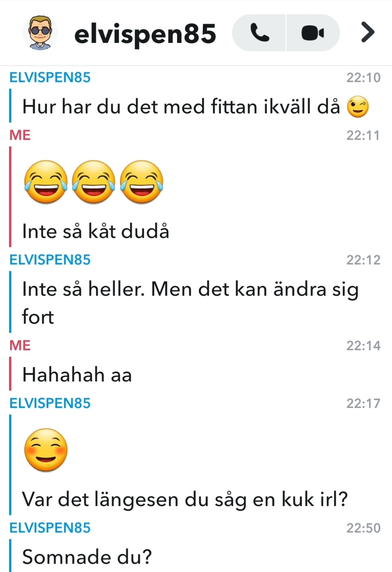Click the 22:10 timestamp
Image resolution: width=392 pixels, height=572 pixels.
click(363, 78)
